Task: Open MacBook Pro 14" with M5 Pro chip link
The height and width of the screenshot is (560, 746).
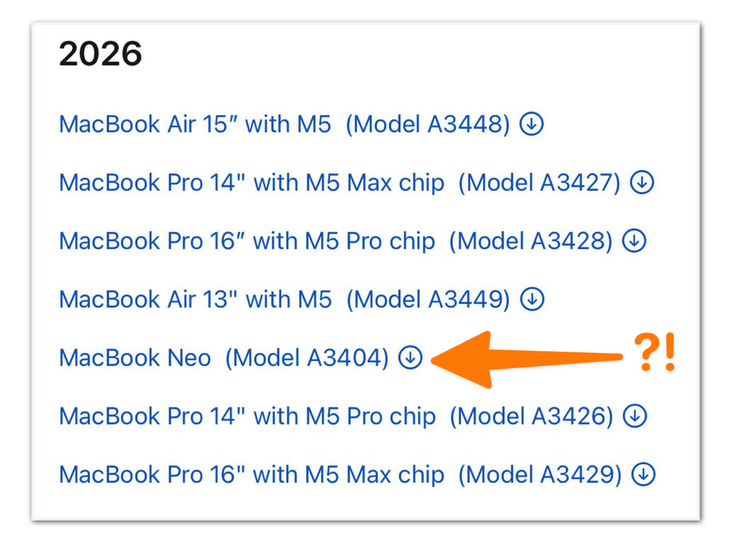Action: point(247,417)
